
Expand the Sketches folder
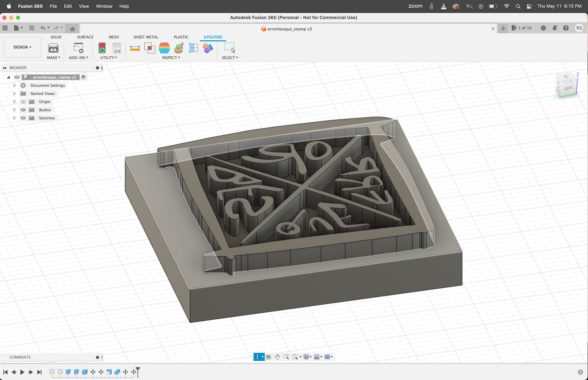tap(14, 118)
